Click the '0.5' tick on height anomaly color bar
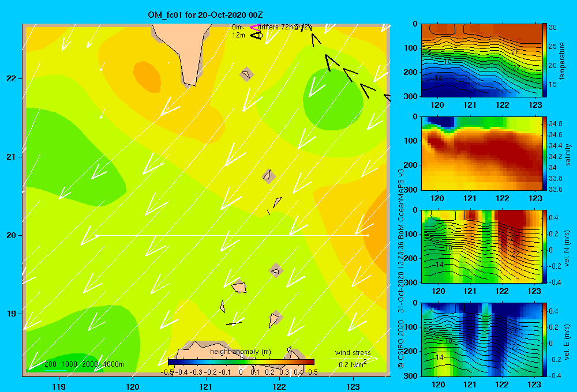 [x=313, y=372]
